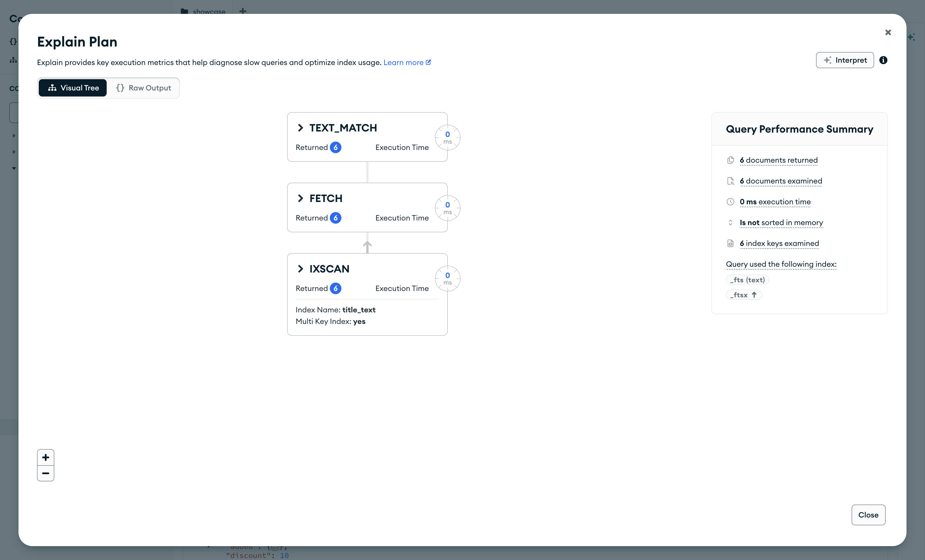Zoom in on the plan tree
Screen dimensions: 925x560
pyautogui.click(x=46, y=457)
